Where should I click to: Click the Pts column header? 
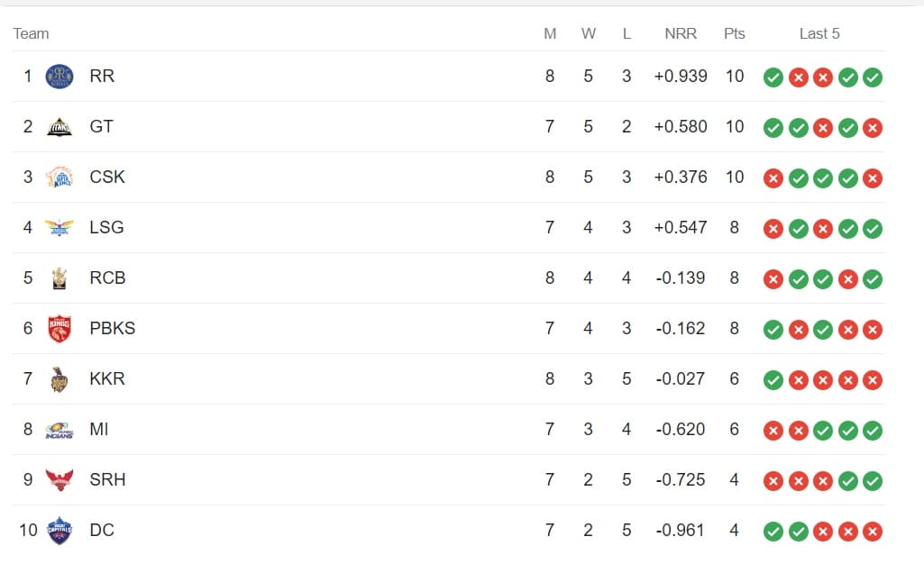[x=734, y=33]
